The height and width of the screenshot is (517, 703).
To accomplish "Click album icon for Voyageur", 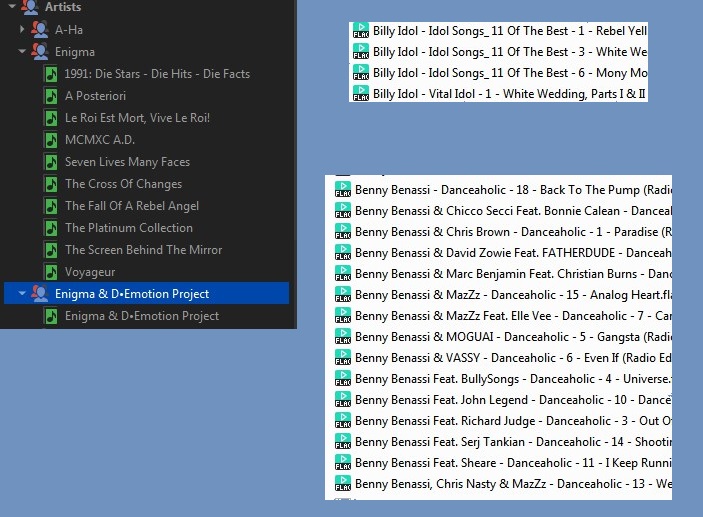I will (51, 271).
